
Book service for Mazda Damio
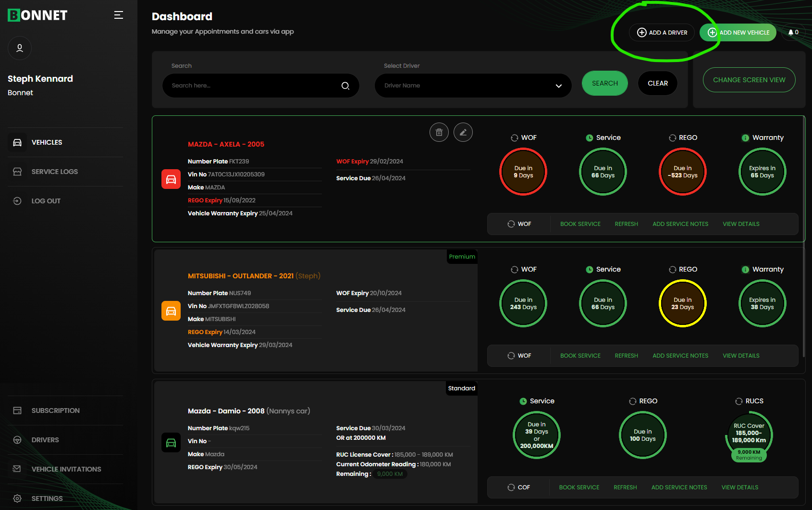(x=579, y=487)
